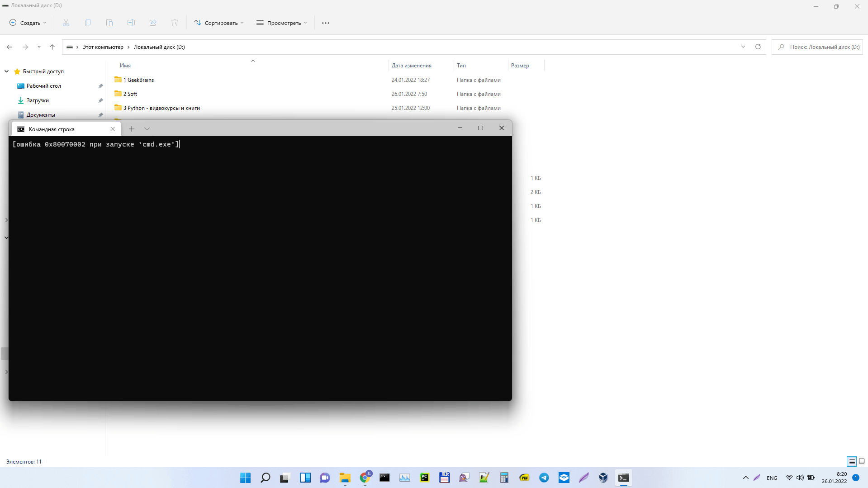Focus Windows Terminal taskbar icon

click(x=624, y=478)
